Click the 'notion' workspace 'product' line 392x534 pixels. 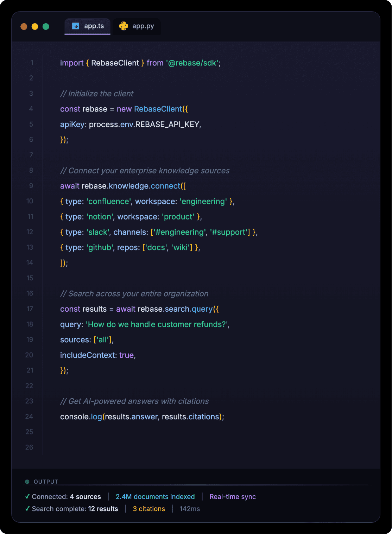(x=131, y=217)
